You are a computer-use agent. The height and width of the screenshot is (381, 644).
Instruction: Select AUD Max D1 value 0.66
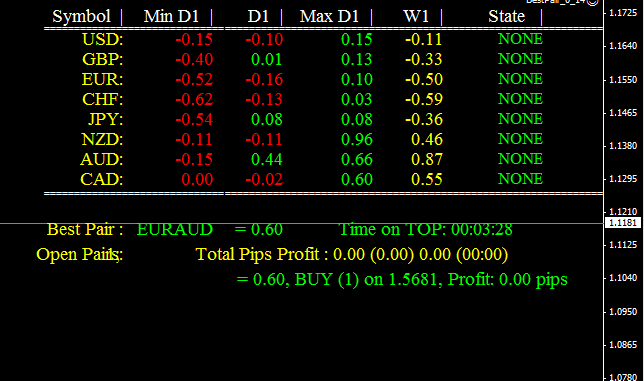357,159
